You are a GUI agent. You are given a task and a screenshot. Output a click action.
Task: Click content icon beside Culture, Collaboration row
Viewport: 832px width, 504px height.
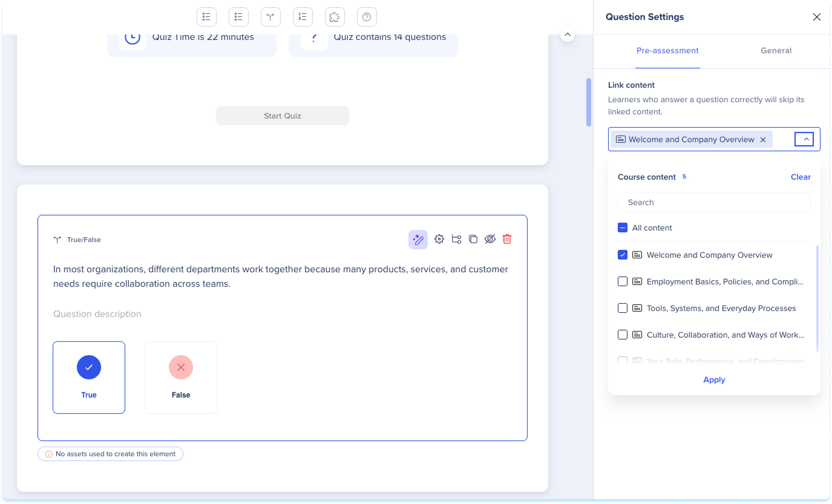tap(637, 335)
